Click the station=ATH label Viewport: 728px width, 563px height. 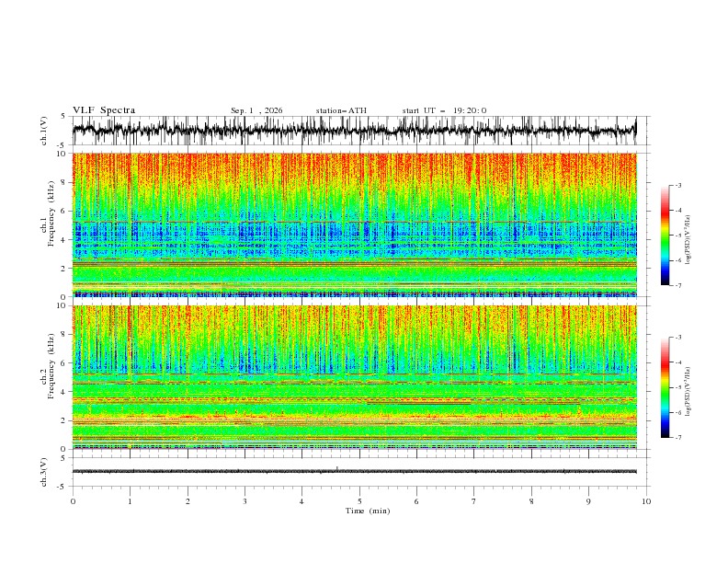pyautogui.click(x=341, y=110)
